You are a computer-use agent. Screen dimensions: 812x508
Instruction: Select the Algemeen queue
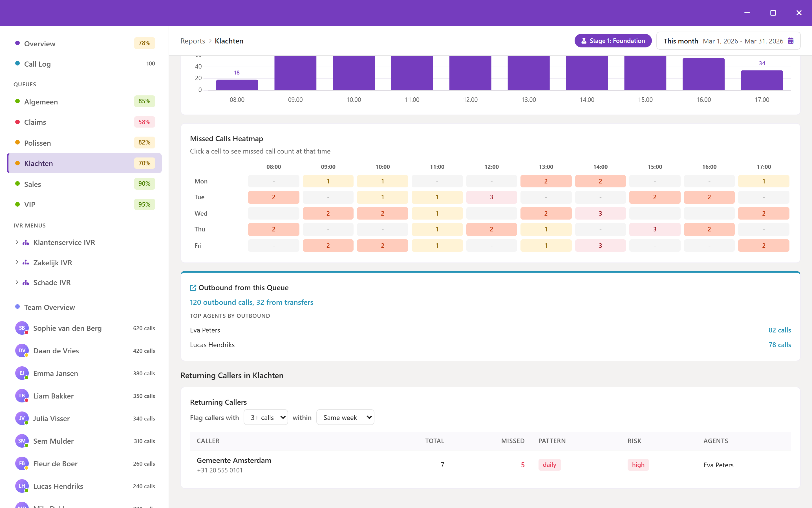84,102
